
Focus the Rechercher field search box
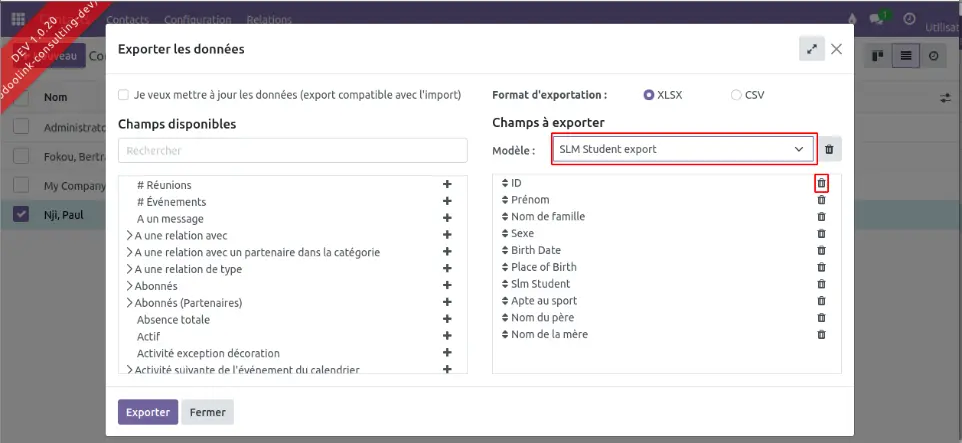coord(292,150)
